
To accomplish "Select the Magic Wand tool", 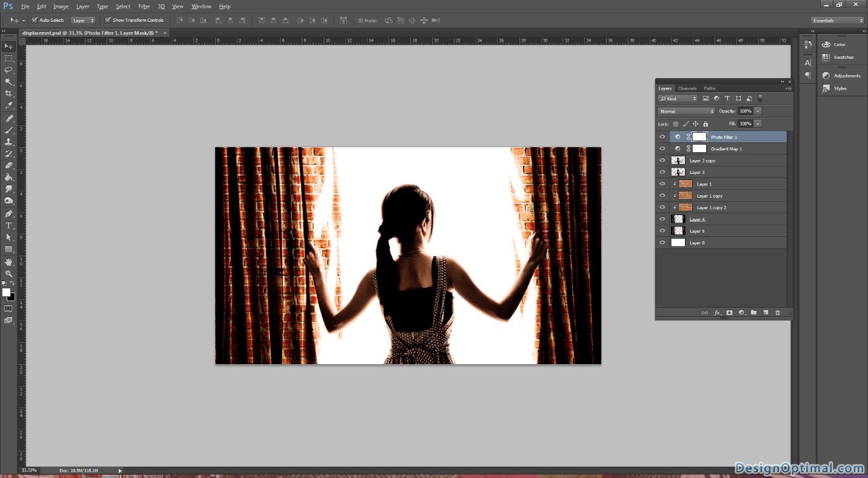I will click(8, 82).
